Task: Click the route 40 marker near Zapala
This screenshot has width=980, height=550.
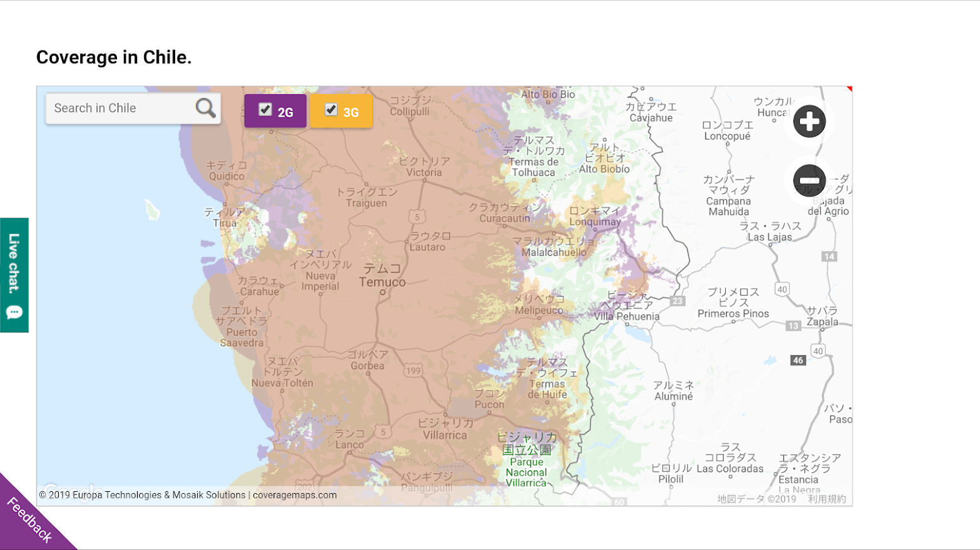Action: (x=818, y=351)
